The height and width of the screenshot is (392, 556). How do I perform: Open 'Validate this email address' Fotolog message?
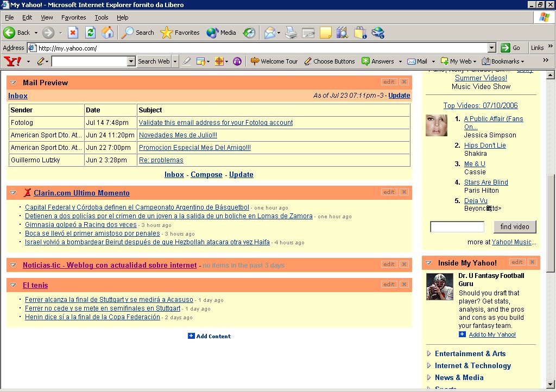point(216,123)
